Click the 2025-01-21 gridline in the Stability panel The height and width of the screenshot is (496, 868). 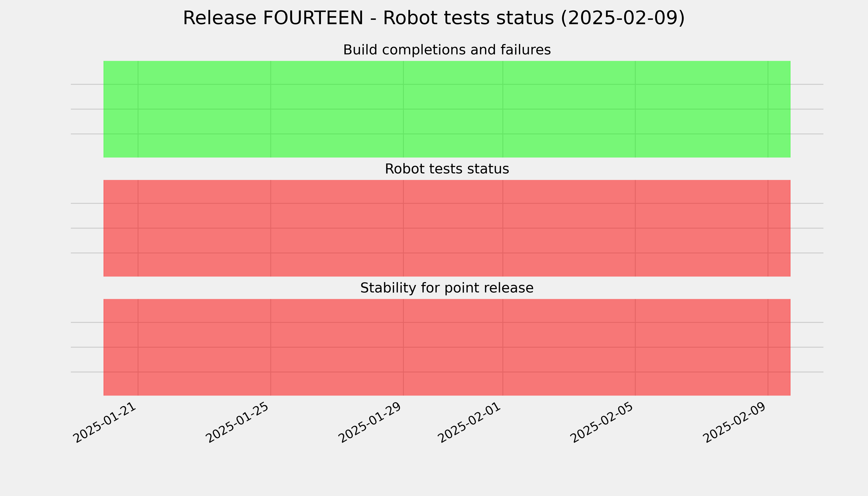pos(138,347)
